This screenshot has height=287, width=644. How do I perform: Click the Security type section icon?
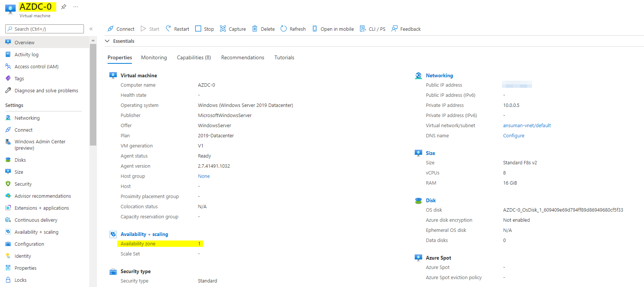113,271
